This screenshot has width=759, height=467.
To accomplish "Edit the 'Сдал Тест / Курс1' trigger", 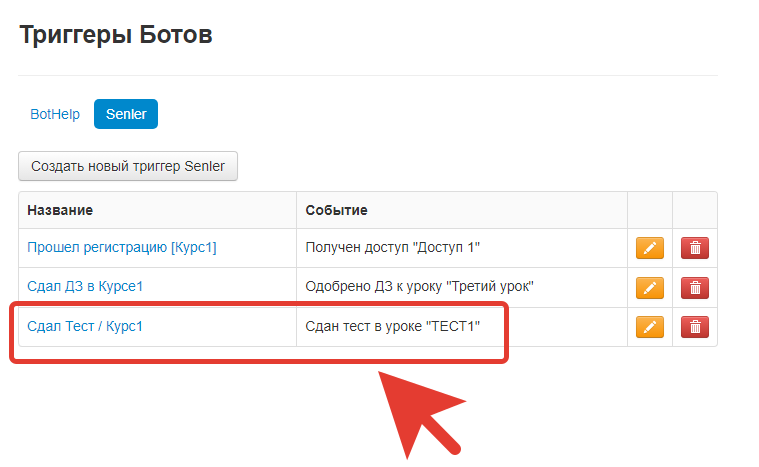I will pyautogui.click(x=649, y=327).
